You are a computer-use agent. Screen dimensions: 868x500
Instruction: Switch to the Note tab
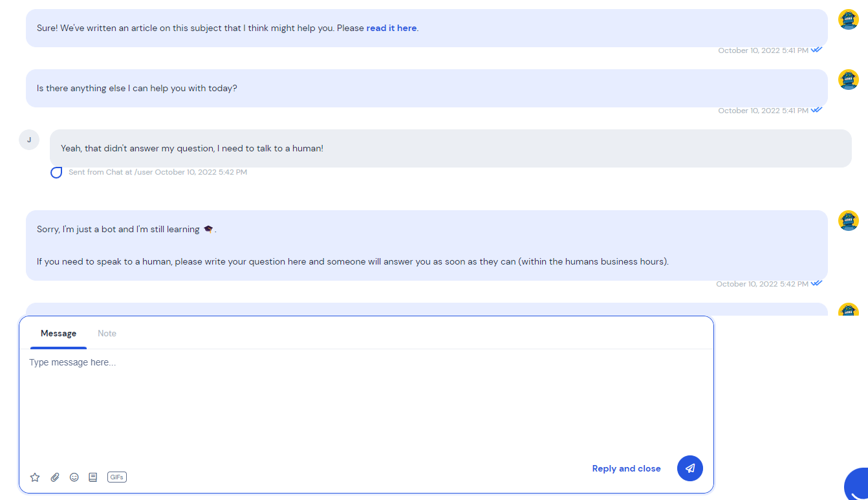107,334
